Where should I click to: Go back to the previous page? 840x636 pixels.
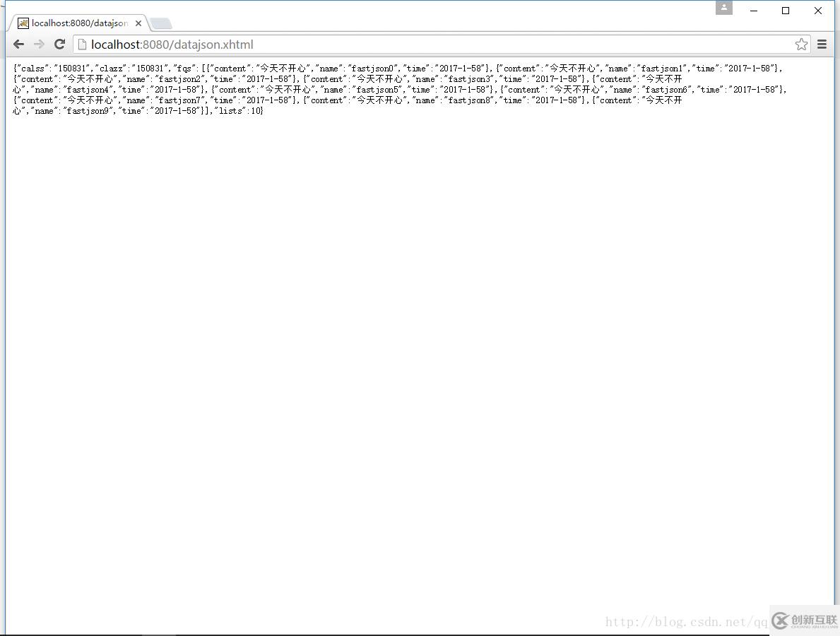[x=19, y=45]
